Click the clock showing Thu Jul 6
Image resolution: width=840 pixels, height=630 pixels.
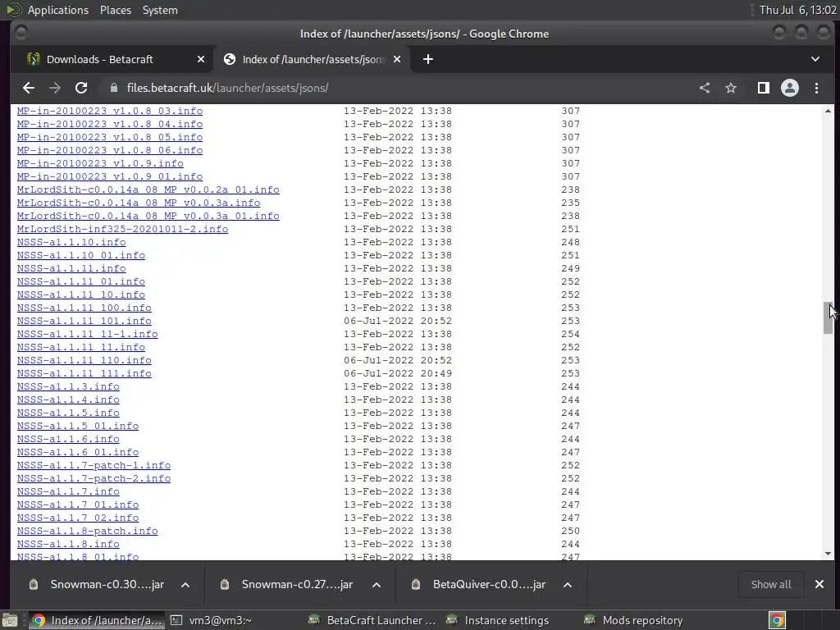tap(797, 10)
